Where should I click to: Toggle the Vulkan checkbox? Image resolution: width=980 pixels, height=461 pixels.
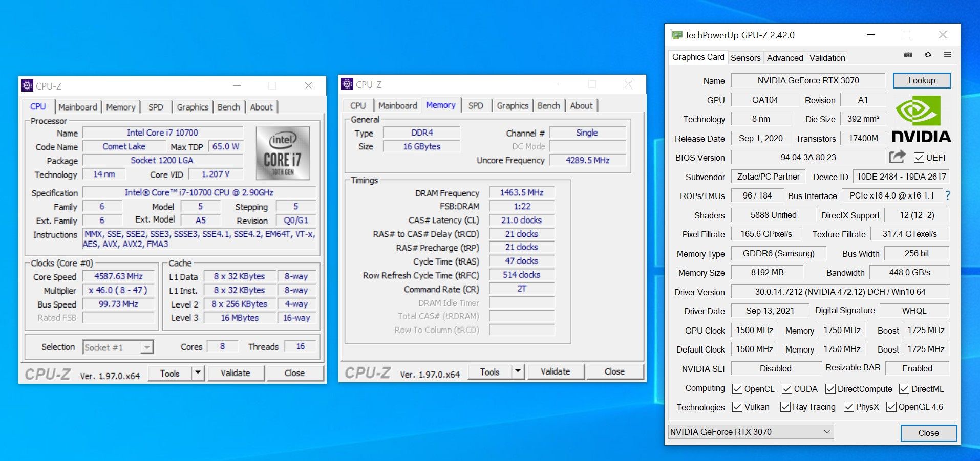(737, 407)
